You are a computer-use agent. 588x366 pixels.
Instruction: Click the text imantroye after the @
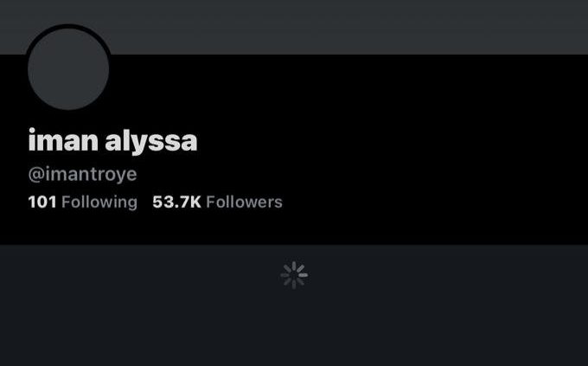91,174
